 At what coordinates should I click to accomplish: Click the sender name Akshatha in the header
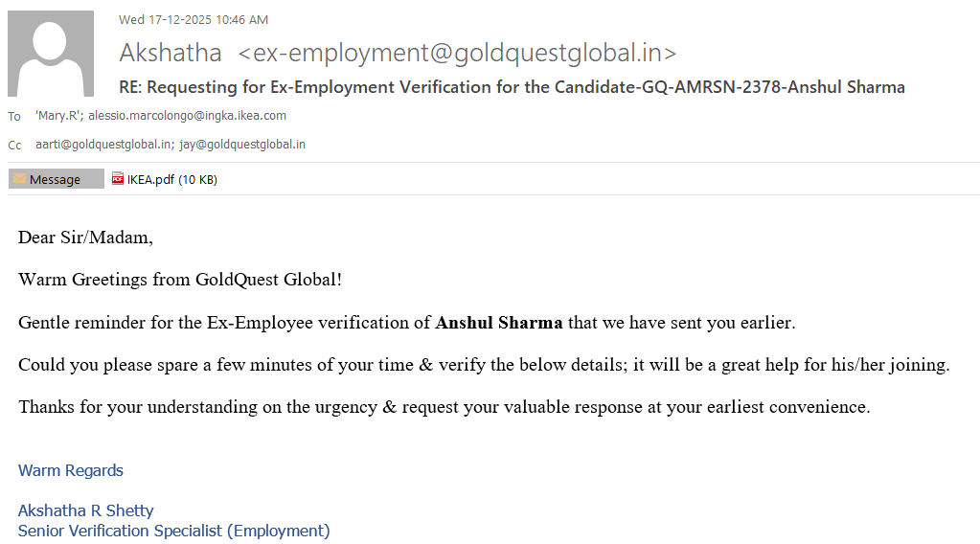pos(171,54)
